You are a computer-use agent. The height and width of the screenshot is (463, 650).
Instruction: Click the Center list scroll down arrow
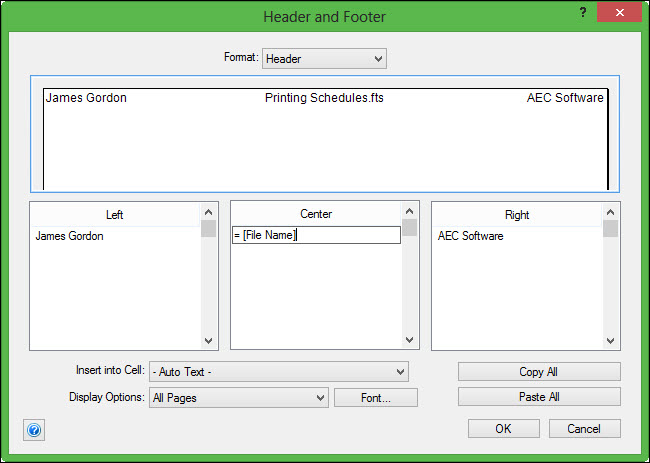[x=409, y=340]
